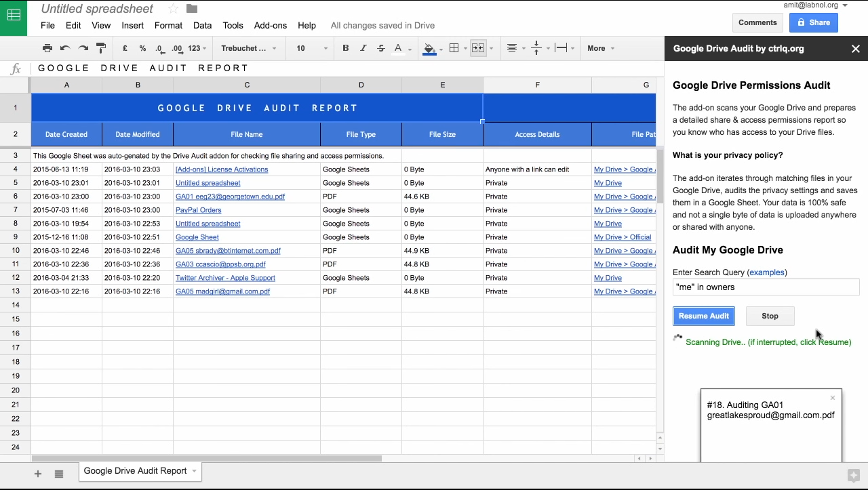Open the [Add-ons] License Activations file link
This screenshot has width=868, height=490.
click(x=222, y=169)
